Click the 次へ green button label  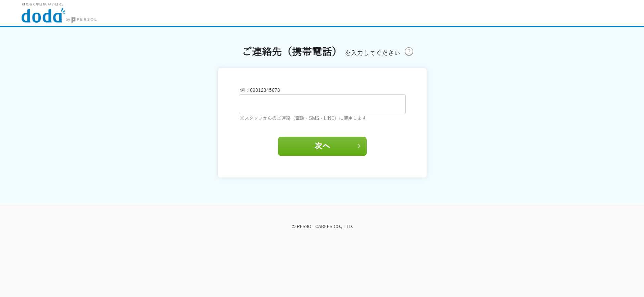click(322, 146)
